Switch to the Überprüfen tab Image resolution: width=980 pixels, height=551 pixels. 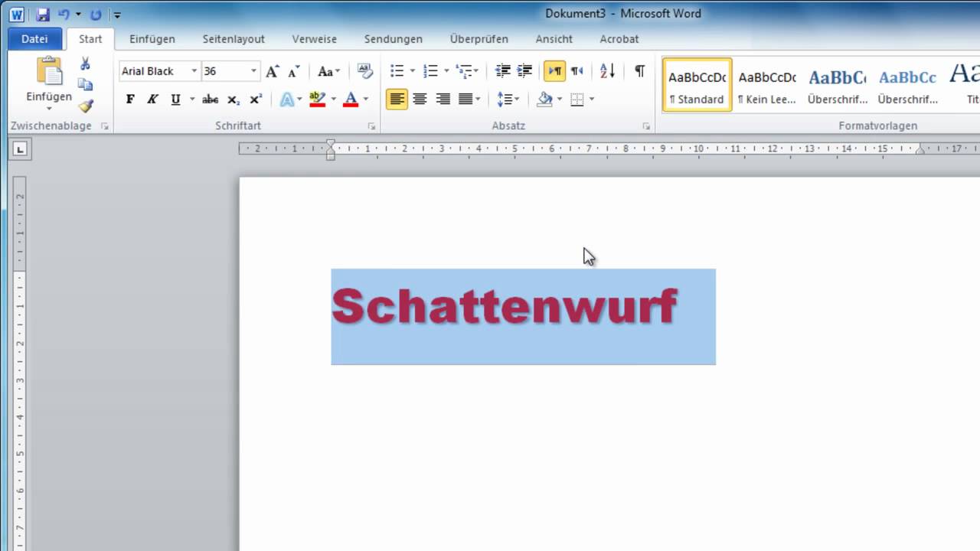479,39
